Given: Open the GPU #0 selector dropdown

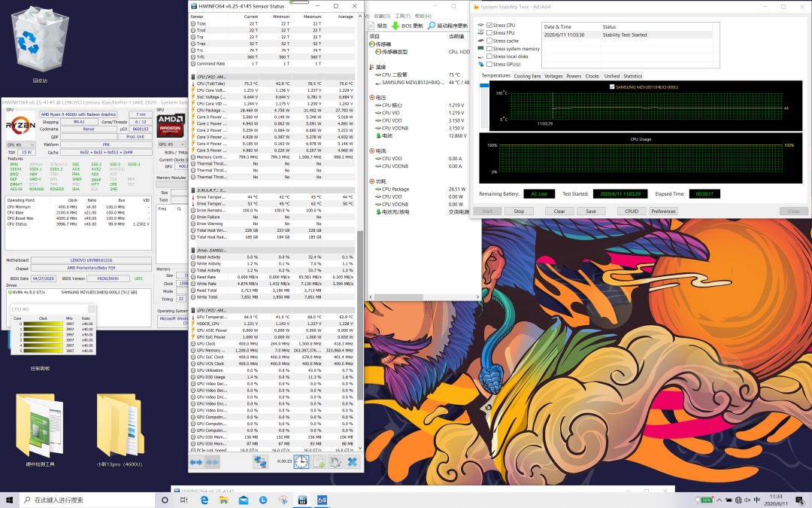Looking at the screenshot, I should (x=171, y=144).
